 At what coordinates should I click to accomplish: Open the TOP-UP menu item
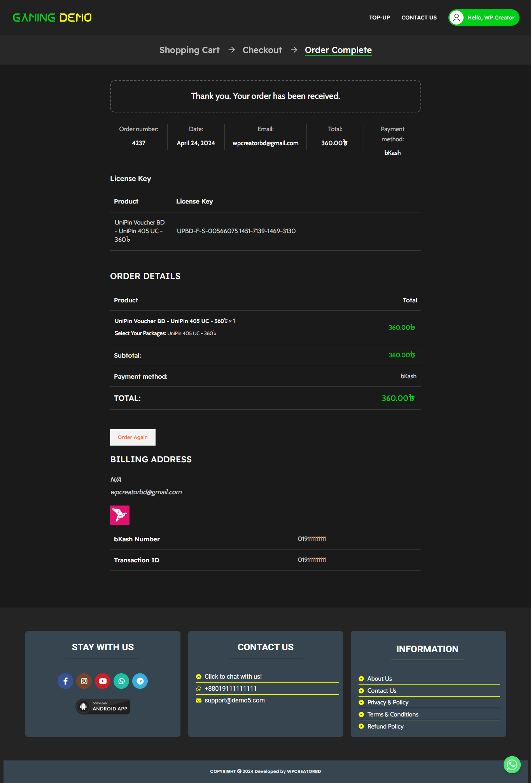379,18
